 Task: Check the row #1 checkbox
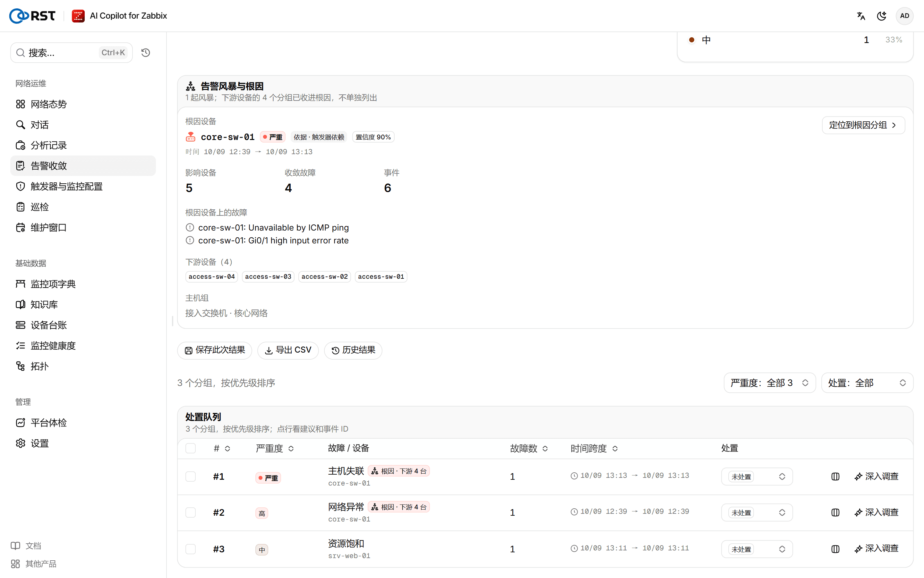tap(191, 476)
